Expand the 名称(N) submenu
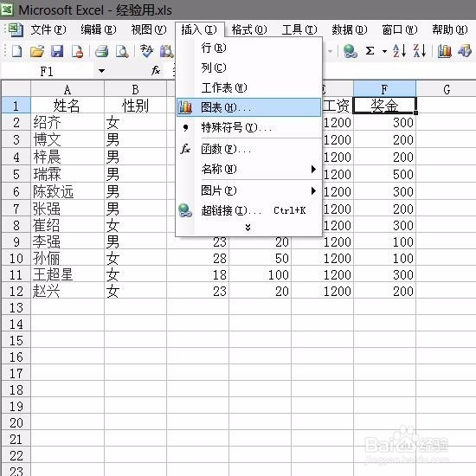This screenshot has width=476, height=476. tap(313, 169)
